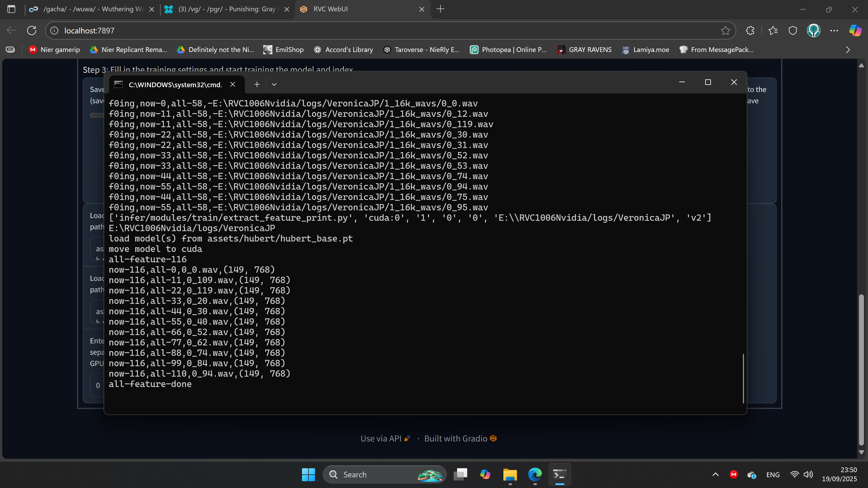The width and height of the screenshot is (868, 488).
Task: Open File Explorer from the taskbar
Action: [510, 474]
